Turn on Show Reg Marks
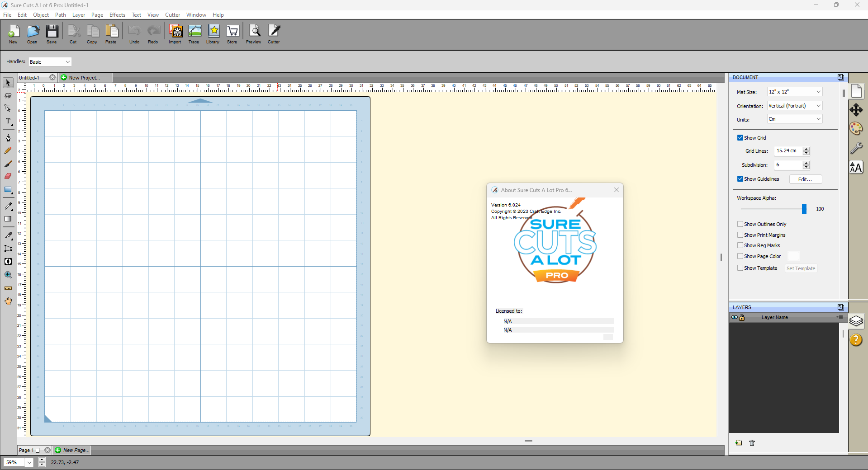The width and height of the screenshot is (868, 470). [x=740, y=245]
